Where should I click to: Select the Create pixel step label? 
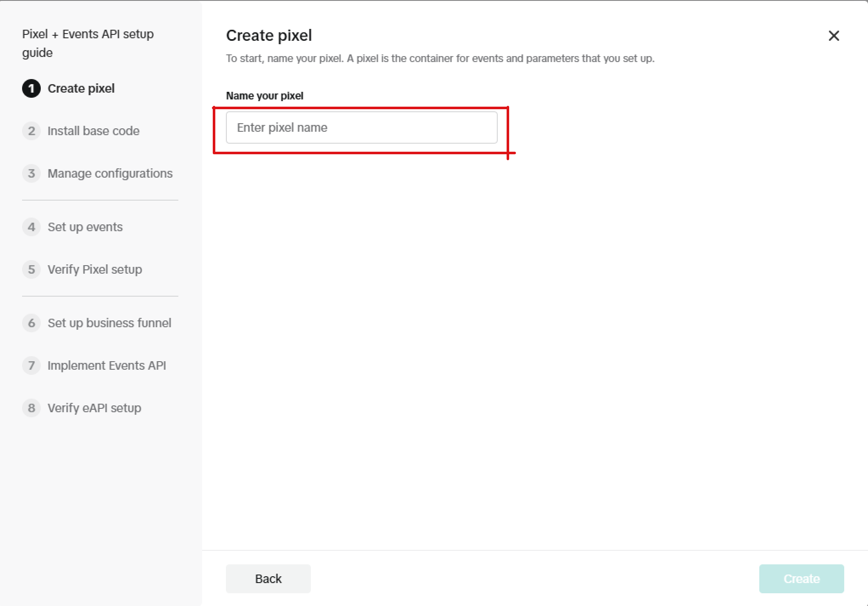tap(81, 88)
